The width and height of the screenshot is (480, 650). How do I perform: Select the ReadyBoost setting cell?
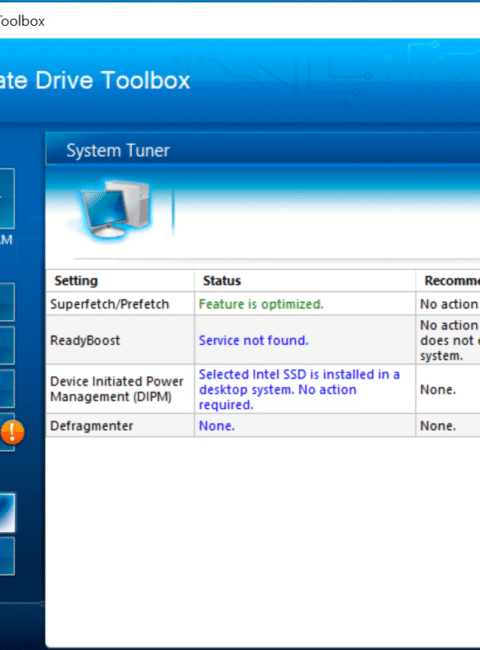120,340
